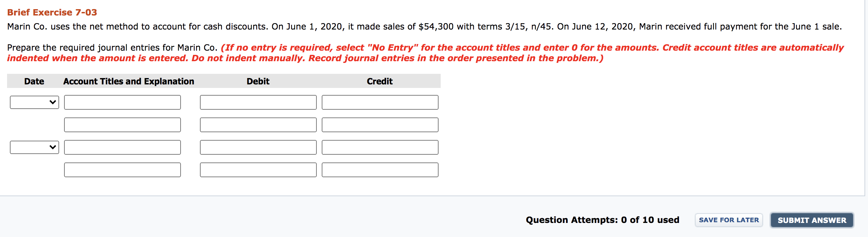Viewport: 868px width, 237px height.
Task: Click the fourth account title entry box
Action: pos(122,170)
